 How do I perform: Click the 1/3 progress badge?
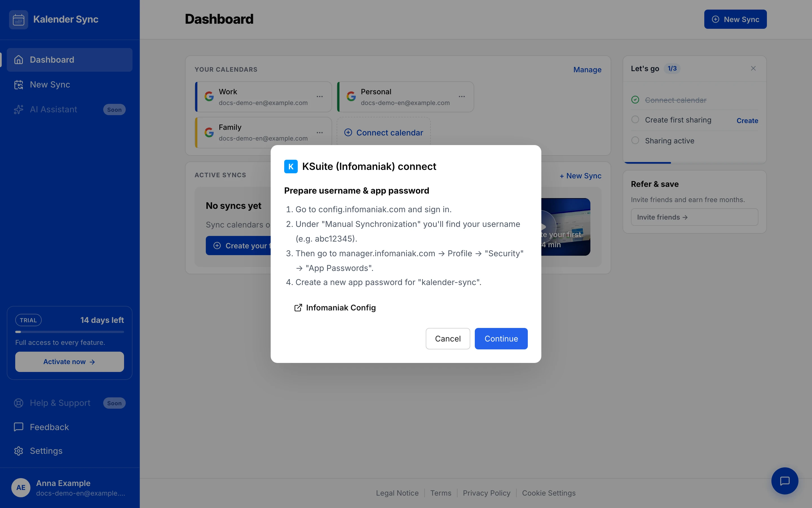pos(672,69)
